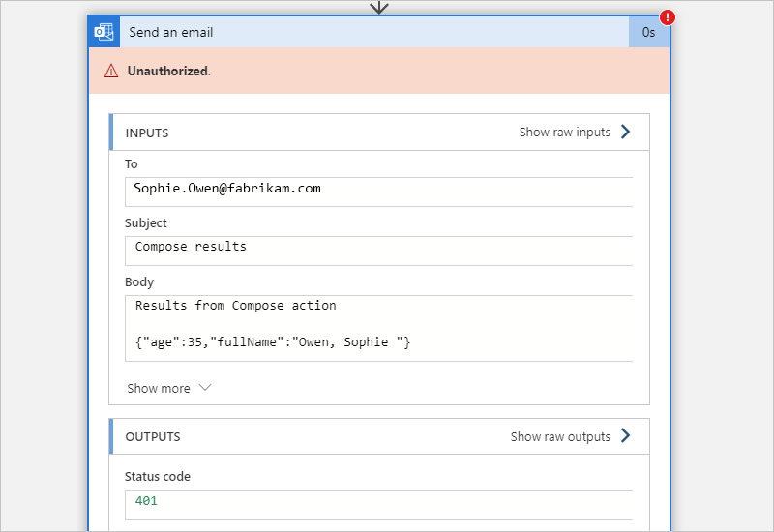Click the Unauthorized error message text

[x=168, y=71]
